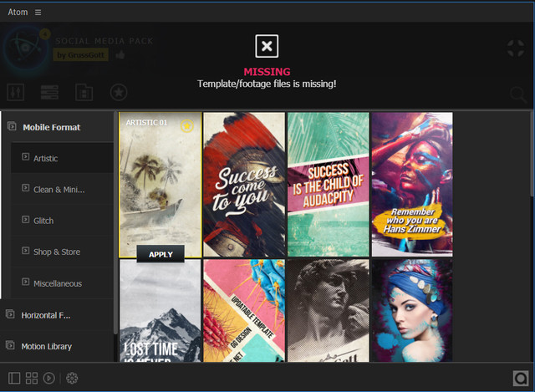
Task: Open the sliders controls icon
Action: [16, 92]
